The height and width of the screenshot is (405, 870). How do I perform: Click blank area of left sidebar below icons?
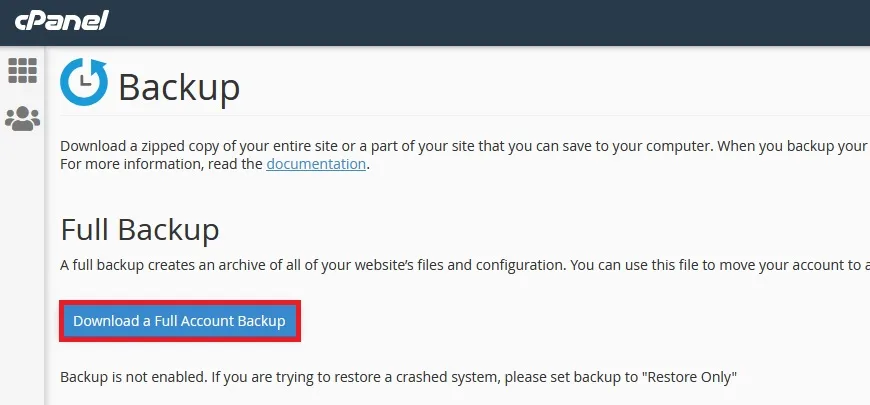[22, 266]
